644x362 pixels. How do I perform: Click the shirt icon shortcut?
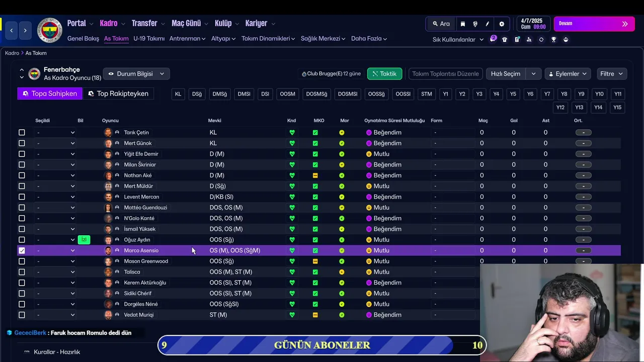(505, 39)
